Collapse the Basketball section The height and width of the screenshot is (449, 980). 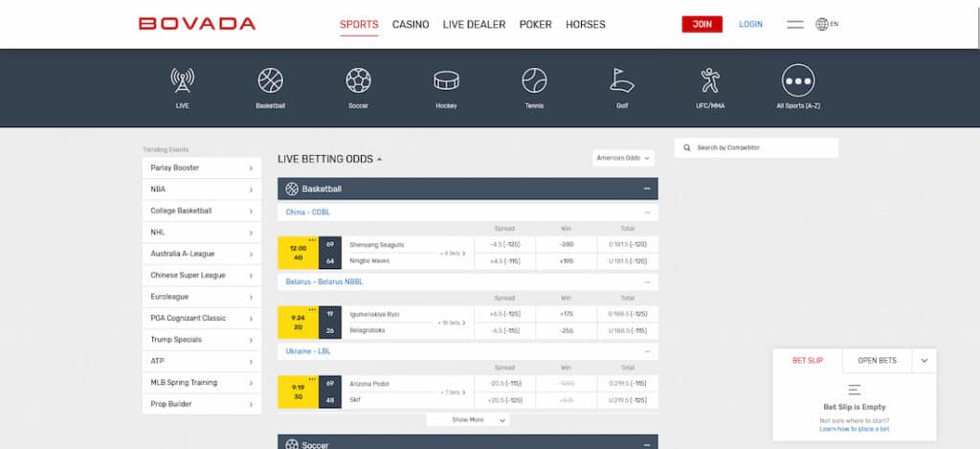pos(647,189)
